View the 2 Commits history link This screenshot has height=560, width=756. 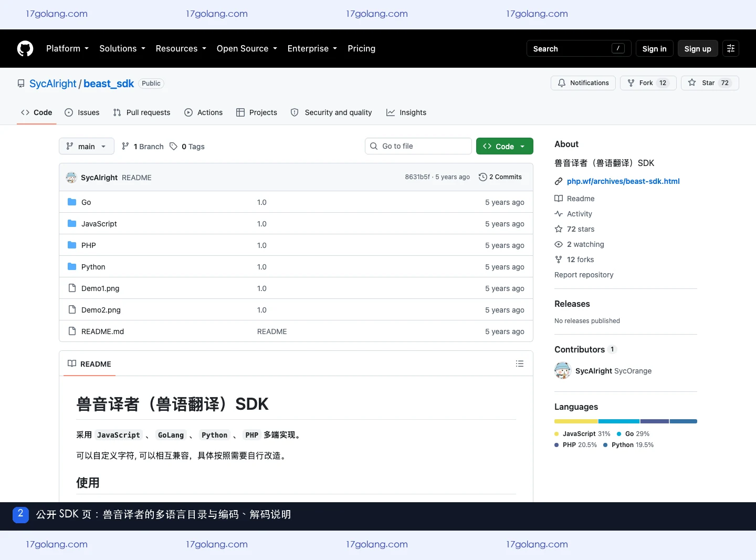(500, 177)
